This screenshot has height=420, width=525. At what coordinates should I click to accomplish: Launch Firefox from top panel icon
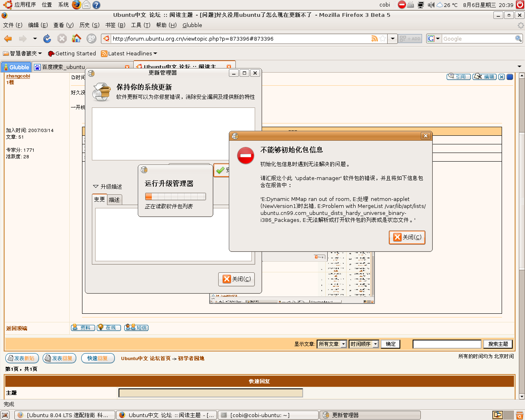click(76, 5)
